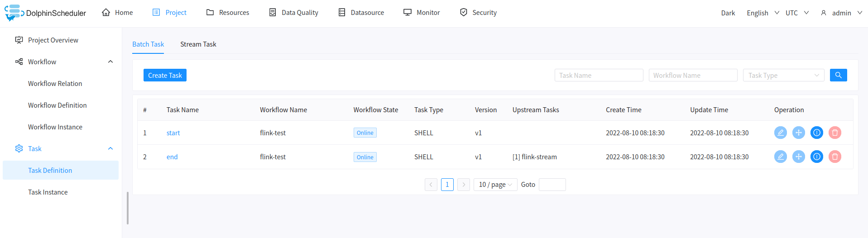Select Workflow Definition in the sidebar
The image size is (868, 238).
click(x=57, y=105)
